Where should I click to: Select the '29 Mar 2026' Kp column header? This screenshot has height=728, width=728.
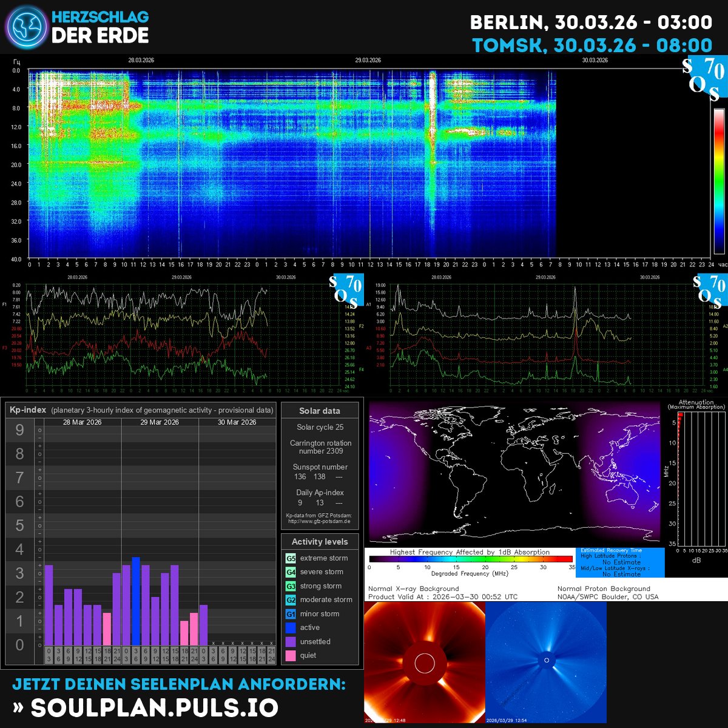[160, 422]
